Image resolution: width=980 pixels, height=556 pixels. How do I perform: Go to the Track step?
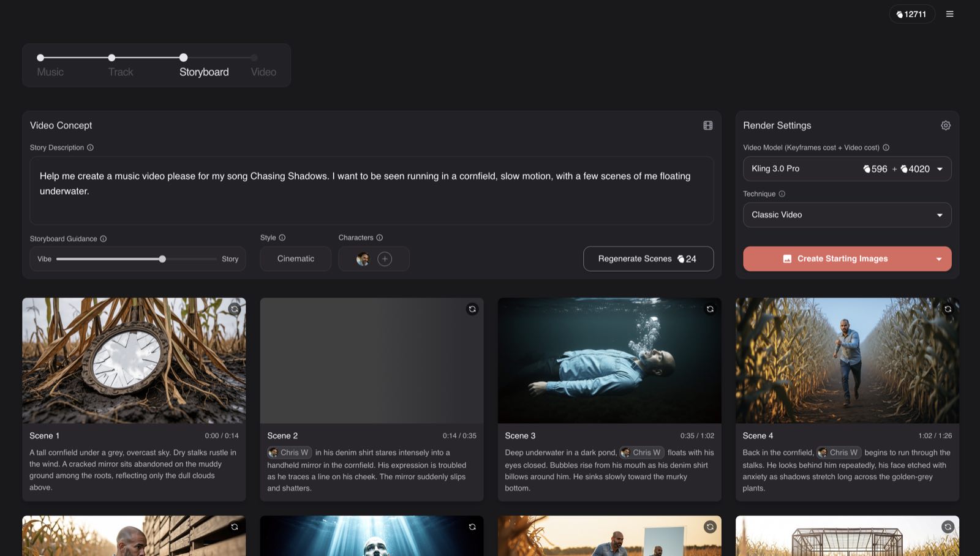pos(121,72)
